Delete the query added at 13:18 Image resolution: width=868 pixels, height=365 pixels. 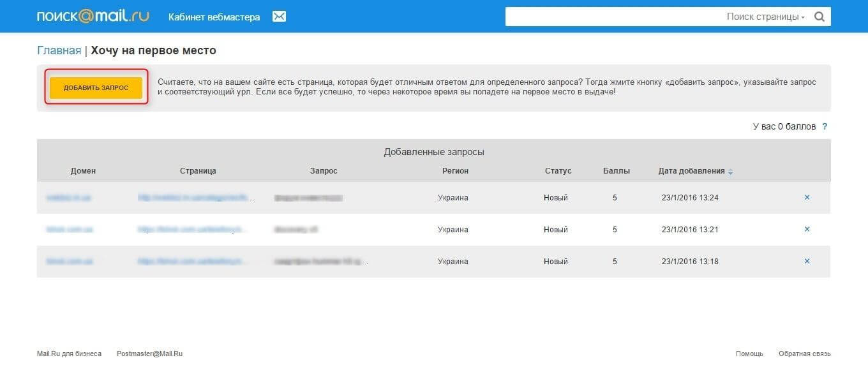[807, 261]
